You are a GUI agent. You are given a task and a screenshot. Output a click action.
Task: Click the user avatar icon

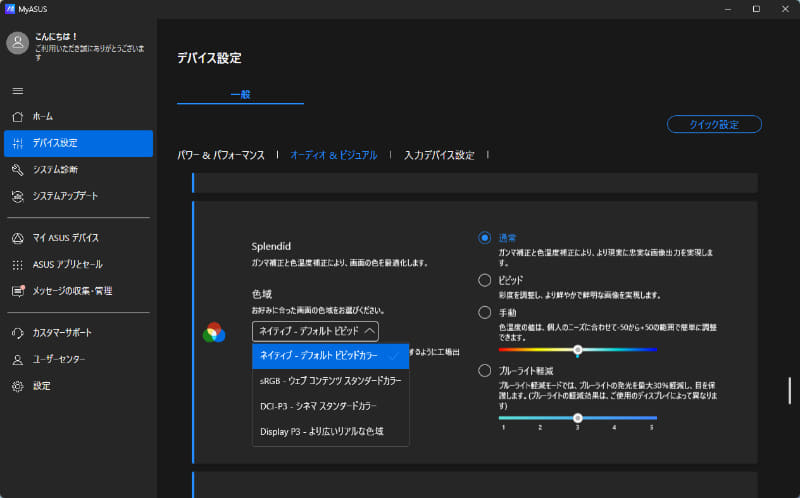click(17, 43)
